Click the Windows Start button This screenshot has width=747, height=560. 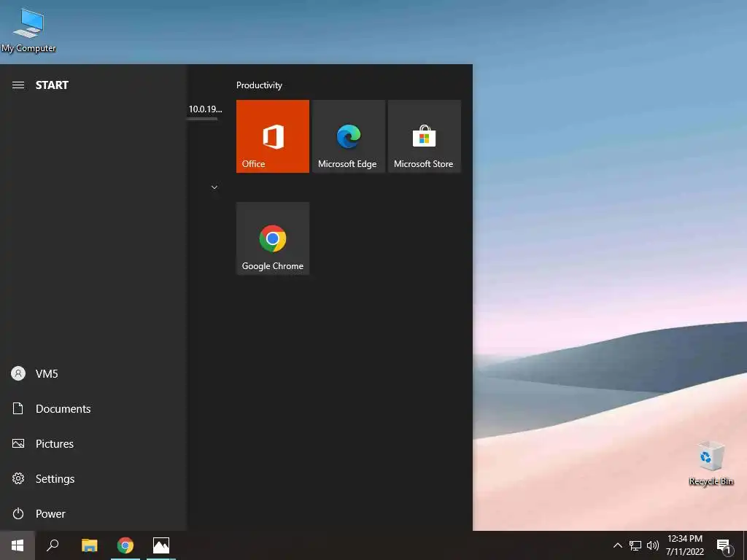point(18,545)
